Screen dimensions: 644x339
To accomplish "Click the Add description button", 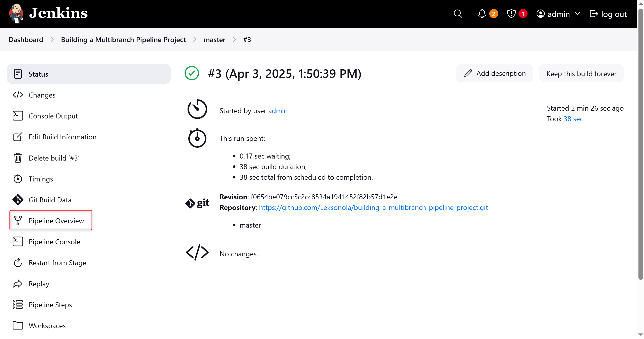I will pyautogui.click(x=495, y=73).
